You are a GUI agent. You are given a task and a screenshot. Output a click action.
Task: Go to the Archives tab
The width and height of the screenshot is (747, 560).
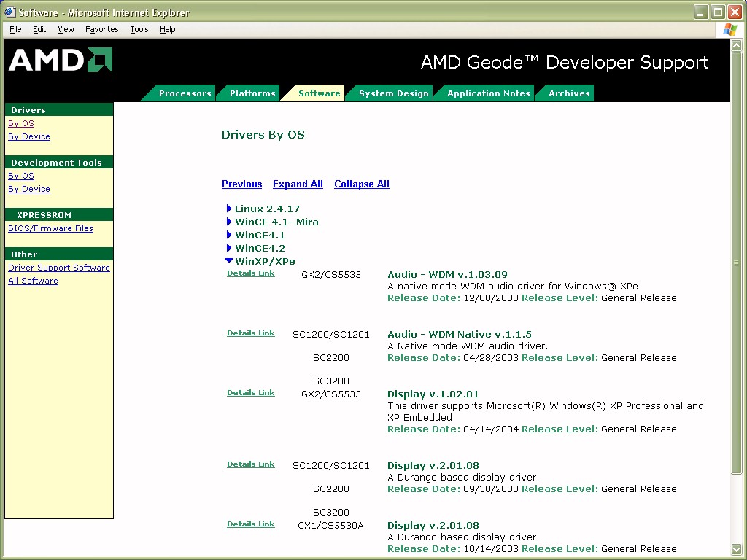[x=569, y=93]
